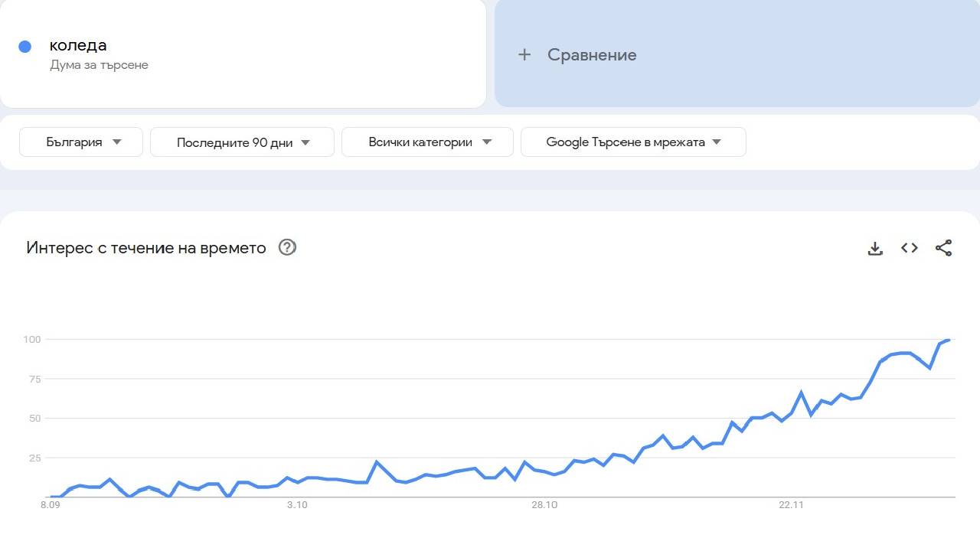Click the 22.11 date marker on the timeline
Image resolution: width=980 pixels, height=551 pixels.
point(792,504)
